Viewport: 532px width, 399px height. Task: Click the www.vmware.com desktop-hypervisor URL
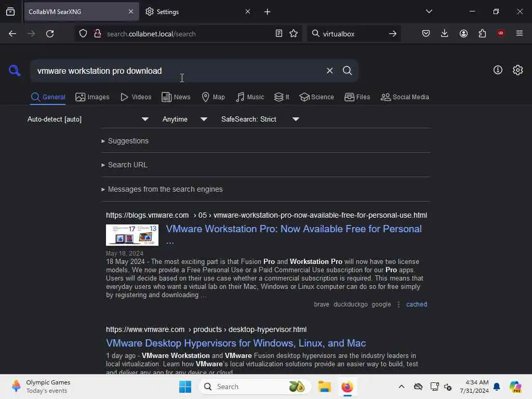click(x=206, y=329)
